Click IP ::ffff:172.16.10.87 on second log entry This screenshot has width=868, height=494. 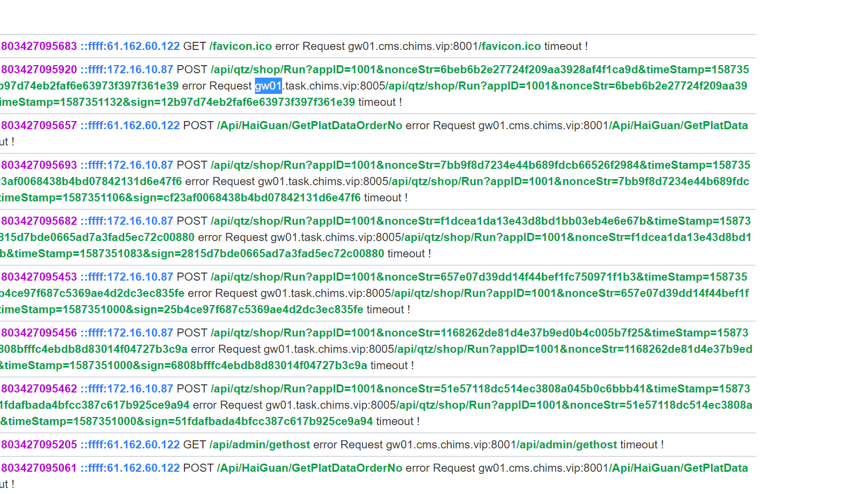pyautogui.click(x=126, y=69)
